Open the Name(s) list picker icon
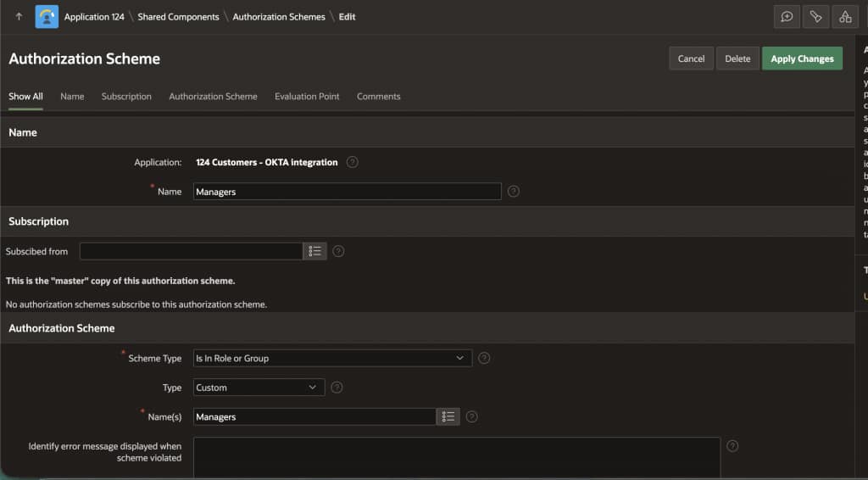868x480 pixels. coord(448,416)
